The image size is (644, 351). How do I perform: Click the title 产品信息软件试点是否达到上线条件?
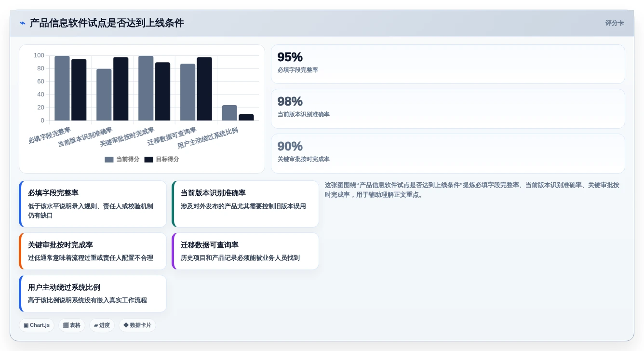point(107,23)
